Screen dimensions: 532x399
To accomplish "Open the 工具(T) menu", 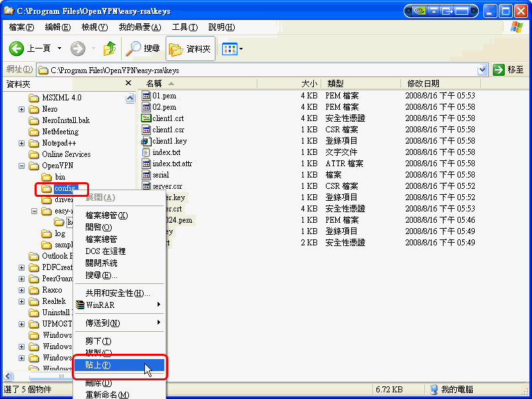I will click(185, 27).
